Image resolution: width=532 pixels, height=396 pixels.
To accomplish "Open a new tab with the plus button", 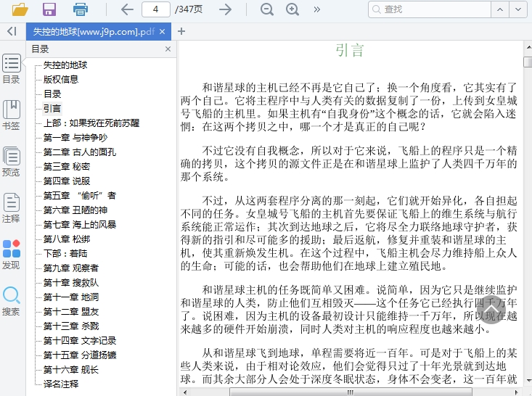I will coord(181,31).
